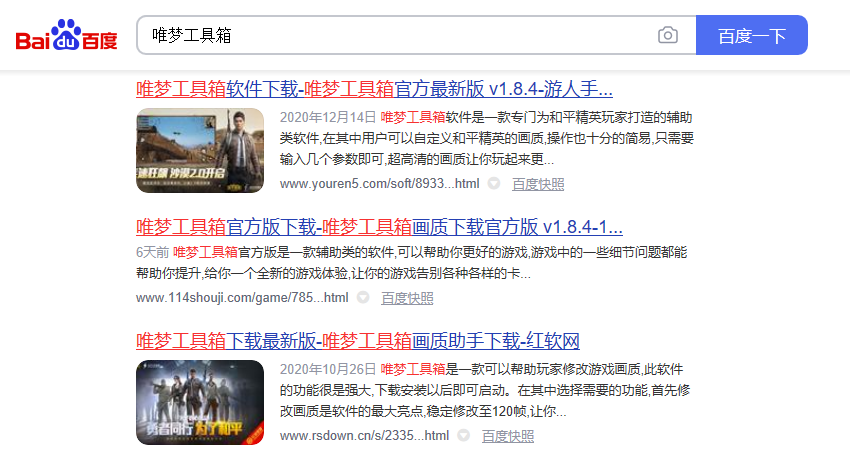Open PUBG desert thumbnail of first result

tap(199, 150)
